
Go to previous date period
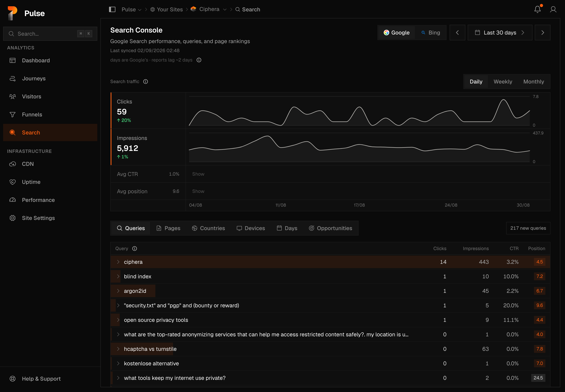pos(457,32)
